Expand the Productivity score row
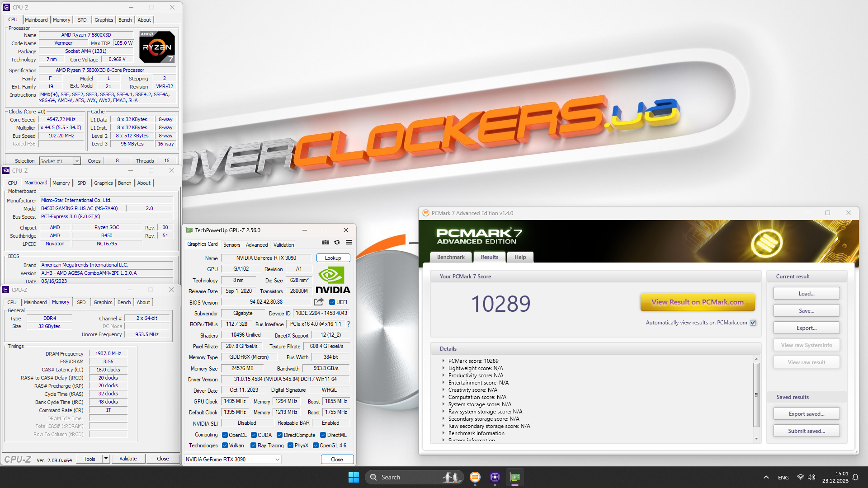 click(x=443, y=375)
